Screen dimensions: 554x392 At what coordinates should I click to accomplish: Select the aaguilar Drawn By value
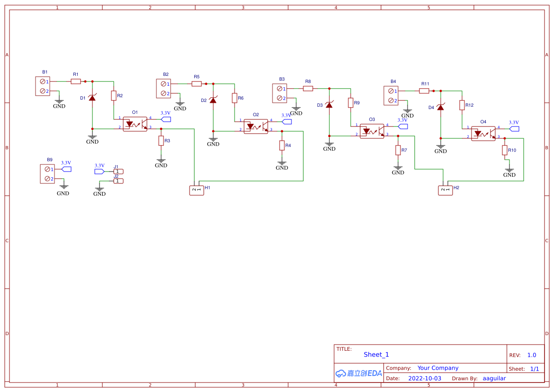tap(494, 378)
